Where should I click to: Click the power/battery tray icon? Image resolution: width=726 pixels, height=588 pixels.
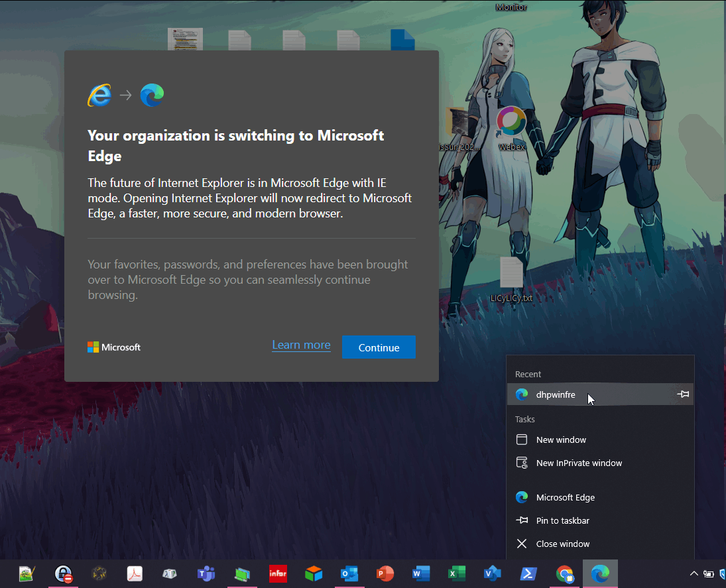tap(708, 574)
